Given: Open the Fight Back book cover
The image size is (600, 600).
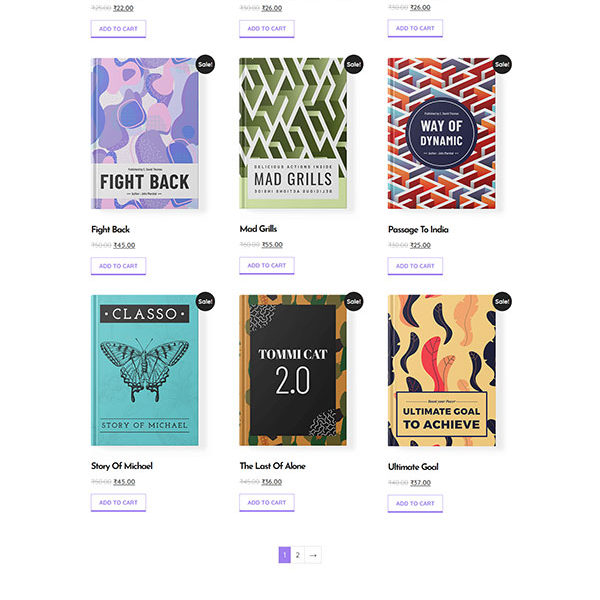Looking at the screenshot, I should coord(145,133).
